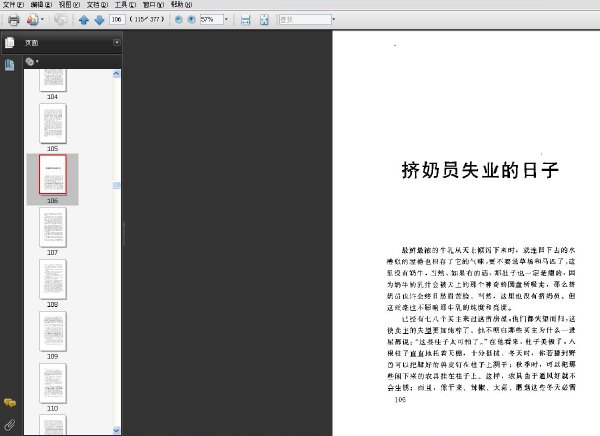Image resolution: width=600 pixels, height=436 pixels.
Task: Click the zoom percentage field 57%
Action: click(211, 19)
